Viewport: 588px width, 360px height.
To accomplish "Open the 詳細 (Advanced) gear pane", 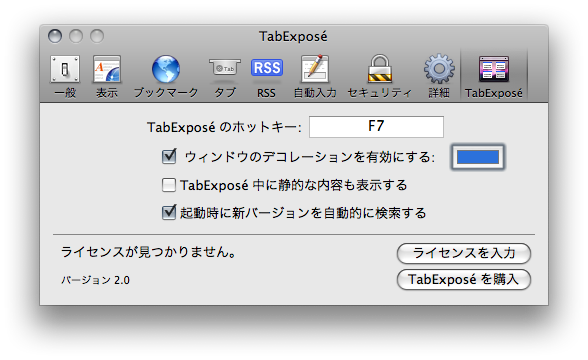I will click(439, 77).
